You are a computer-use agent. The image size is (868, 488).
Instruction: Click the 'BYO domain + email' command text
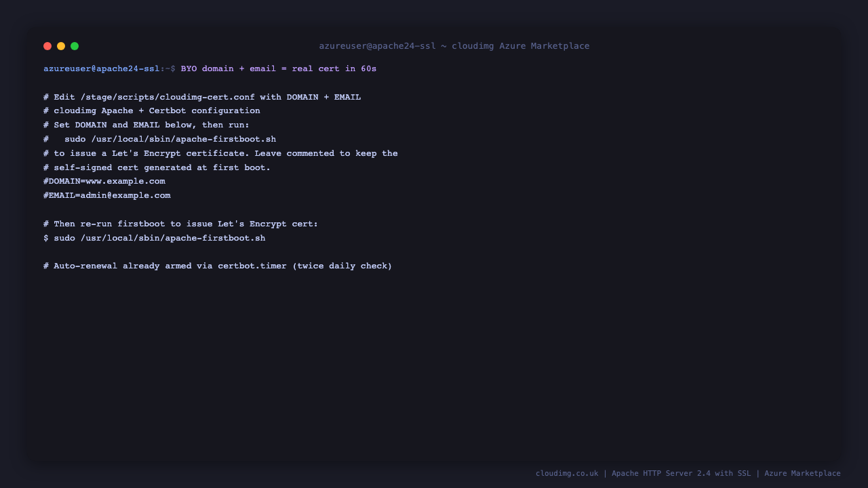click(x=279, y=69)
